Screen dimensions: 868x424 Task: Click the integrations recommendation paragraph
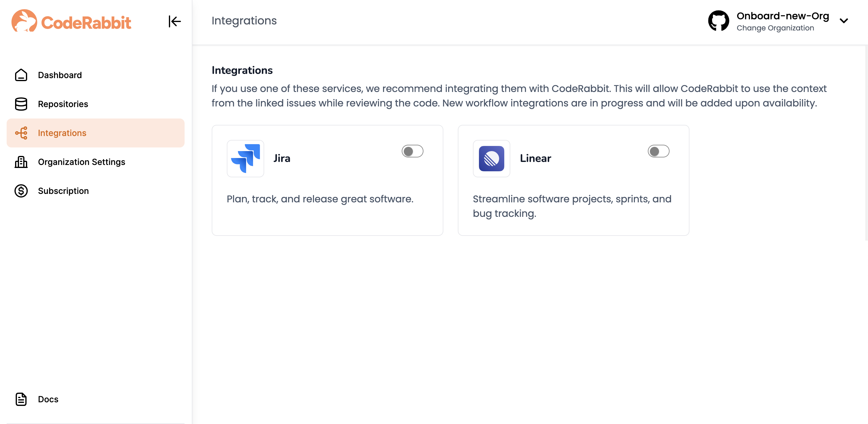coord(519,96)
